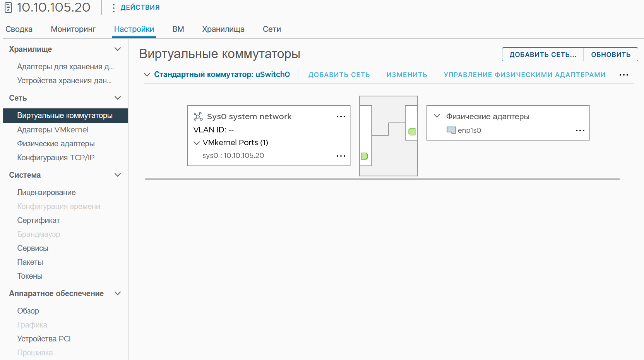Switch to the Мониторинг tab
Screen dimensions: 644x360
[73, 29]
